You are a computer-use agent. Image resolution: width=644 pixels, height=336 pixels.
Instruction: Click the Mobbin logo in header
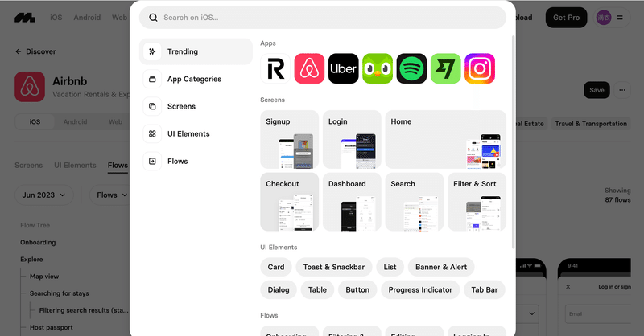click(x=25, y=18)
